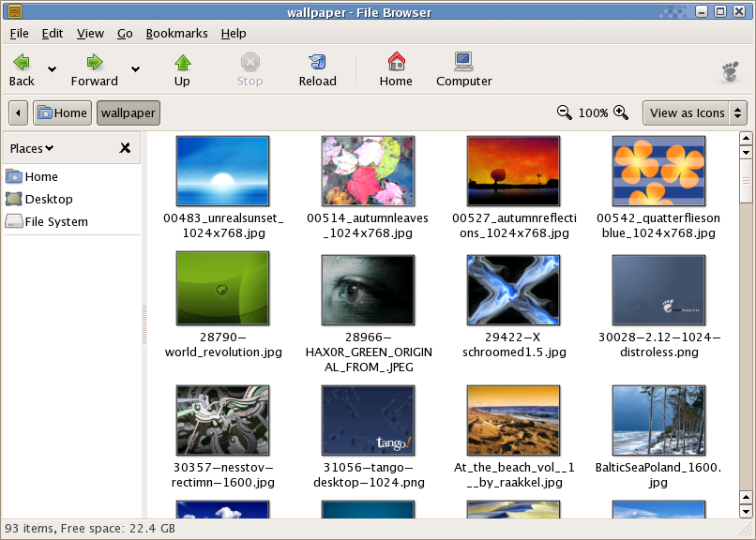Select the 29422-X schroomed1.5.jpg thumbnail

coord(513,290)
